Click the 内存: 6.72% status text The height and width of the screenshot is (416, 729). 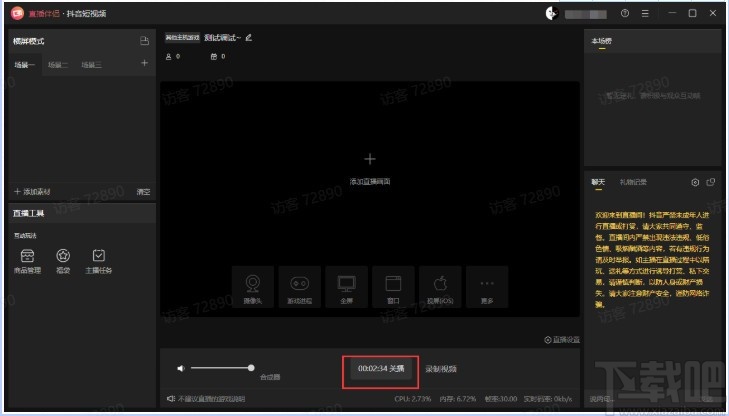pos(457,399)
